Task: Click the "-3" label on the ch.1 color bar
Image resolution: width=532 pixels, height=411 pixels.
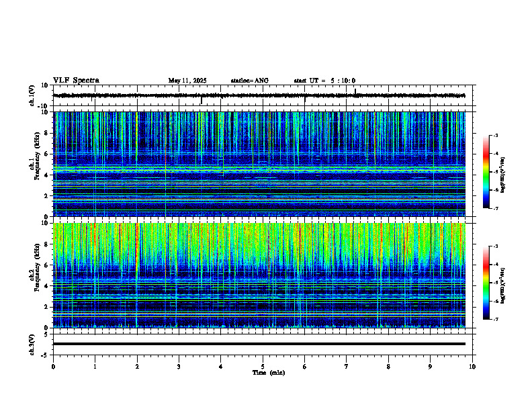Action: pyautogui.click(x=495, y=136)
